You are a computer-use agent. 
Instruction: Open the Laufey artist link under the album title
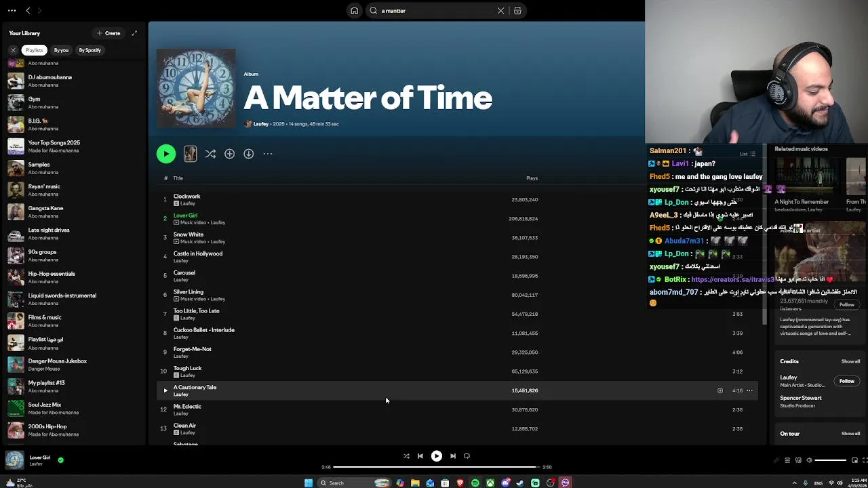click(260, 124)
